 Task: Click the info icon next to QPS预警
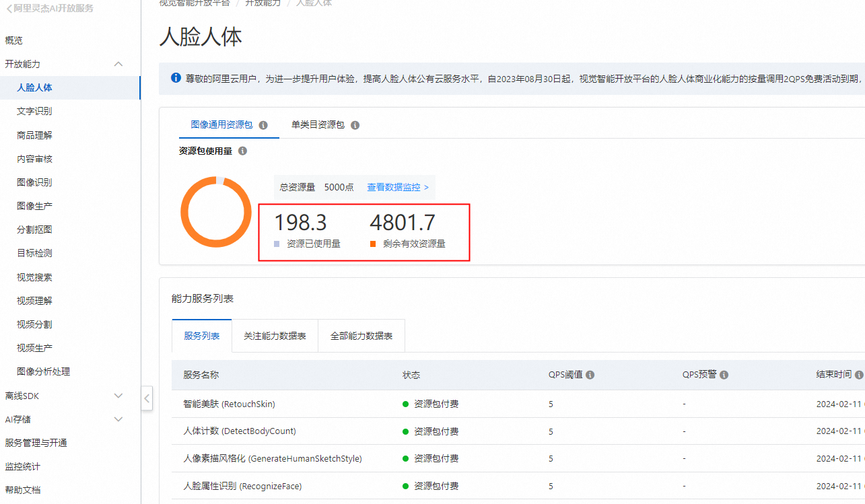(x=724, y=375)
